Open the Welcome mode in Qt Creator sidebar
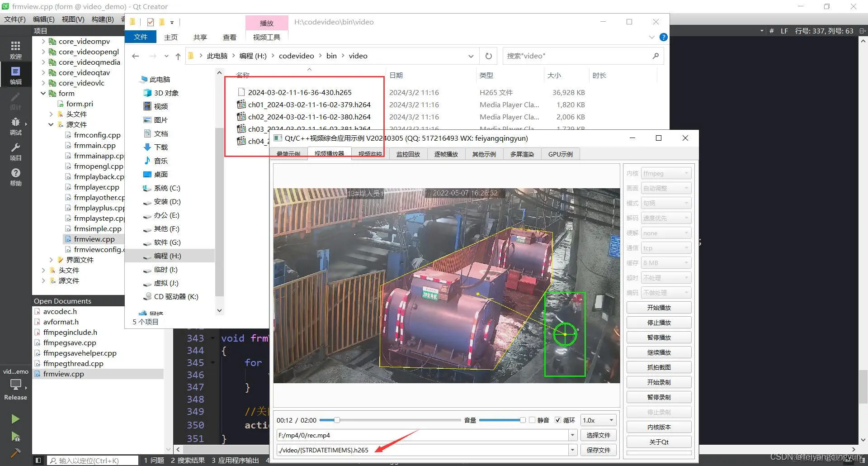Image resolution: width=868 pixels, height=466 pixels. click(15, 49)
